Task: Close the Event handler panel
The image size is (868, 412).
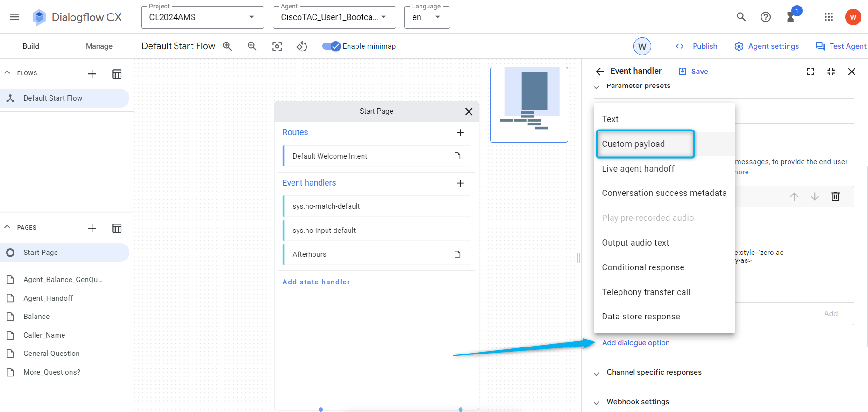Action: click(x=852, y=72)
